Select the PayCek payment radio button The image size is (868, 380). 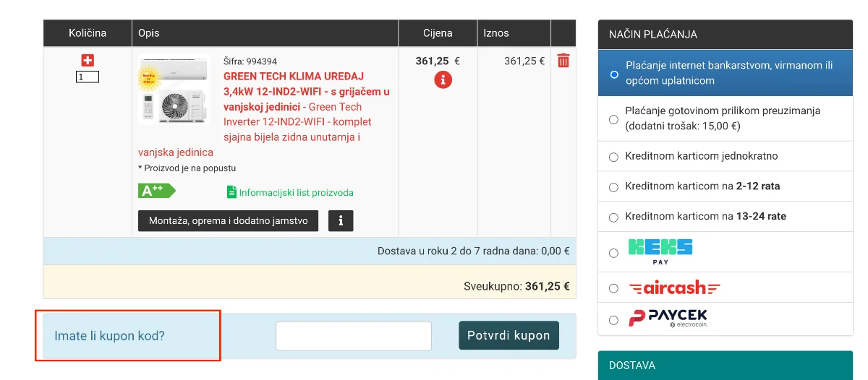click(x=614, y=320)
